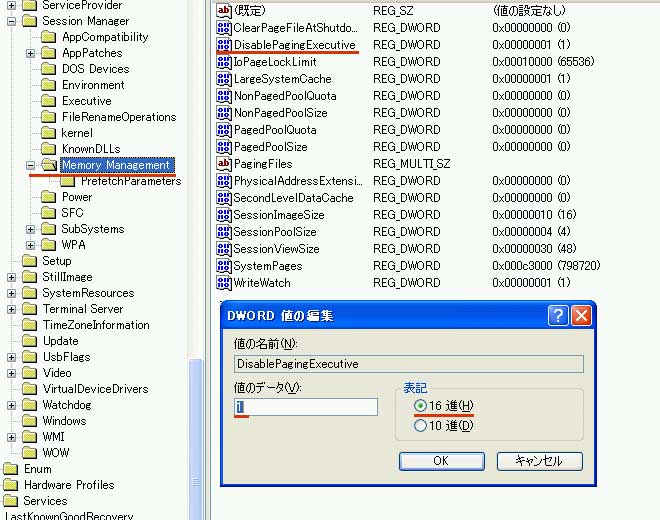This screenshot has height=520, width=660.
Task: Select the SecondLevelDataCache value icon
Action: [x=224, y=198]
